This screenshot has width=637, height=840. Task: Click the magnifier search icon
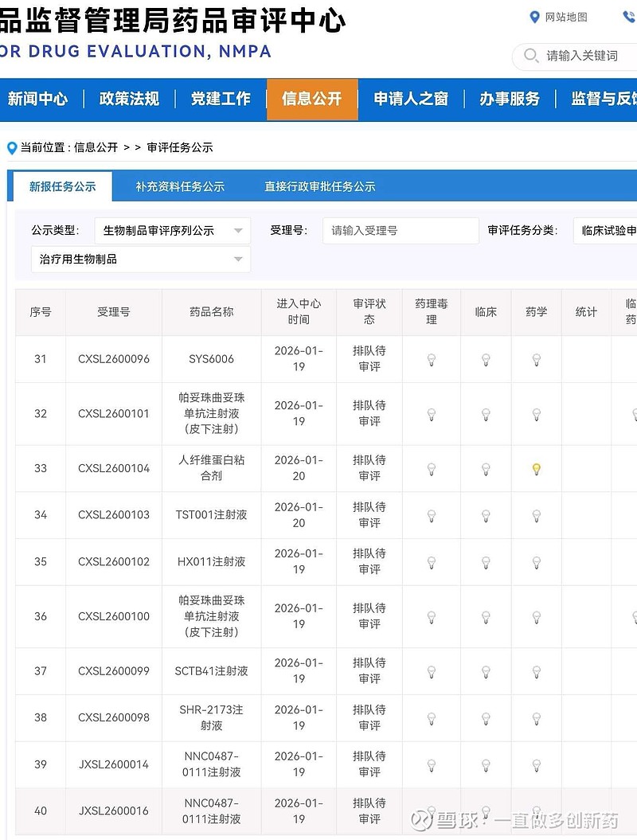[530, 56]
